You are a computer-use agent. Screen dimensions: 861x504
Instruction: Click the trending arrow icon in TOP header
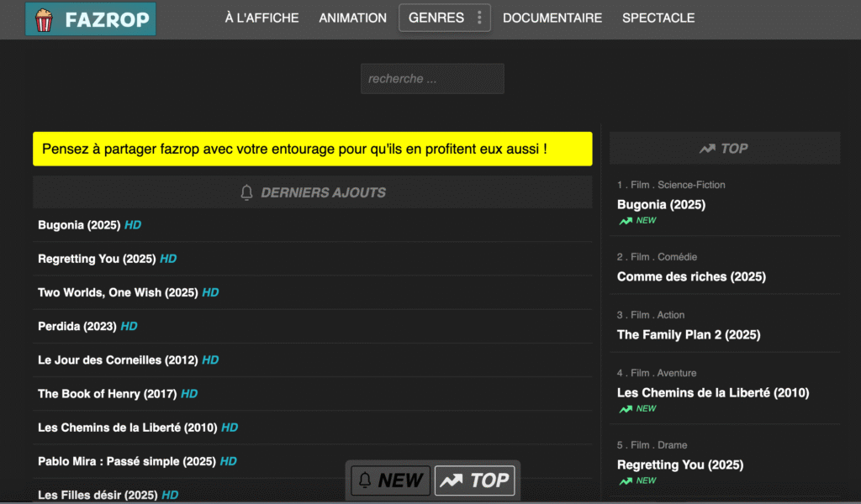tap(707, 149)
